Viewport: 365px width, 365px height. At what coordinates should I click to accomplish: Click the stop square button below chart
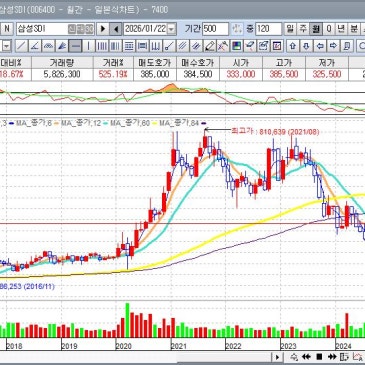319,357
